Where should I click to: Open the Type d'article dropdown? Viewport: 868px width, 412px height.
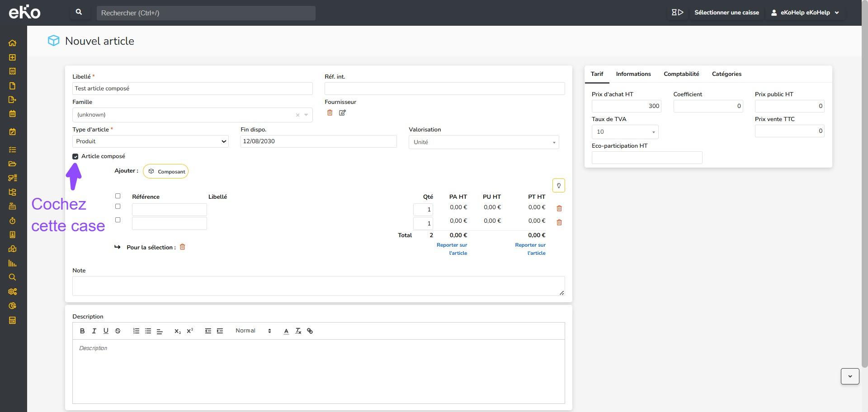point(150,141)
